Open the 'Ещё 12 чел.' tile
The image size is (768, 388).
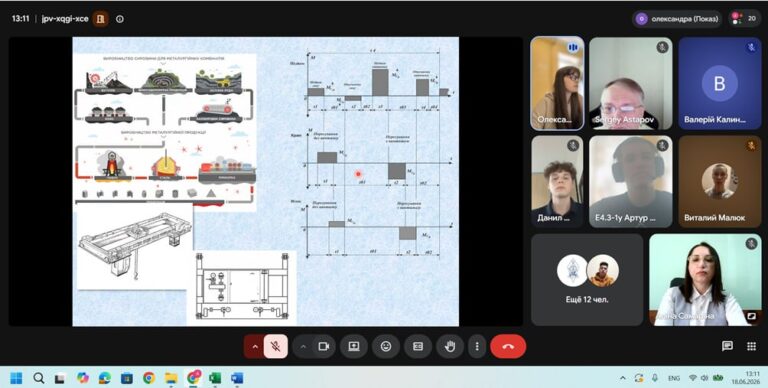pos(587,280)
